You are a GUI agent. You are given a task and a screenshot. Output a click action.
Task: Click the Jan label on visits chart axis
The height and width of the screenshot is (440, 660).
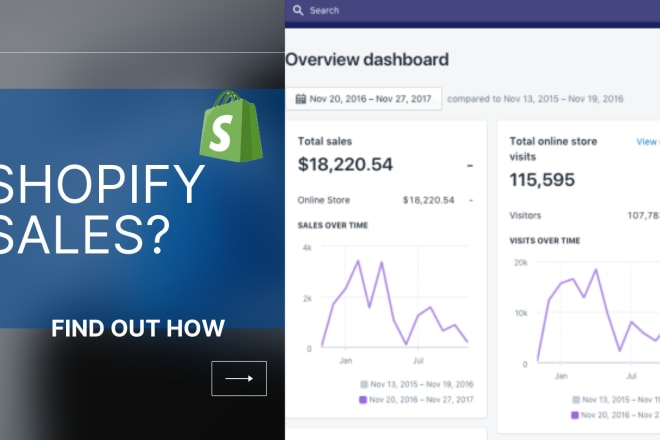[x=561, y=376]
